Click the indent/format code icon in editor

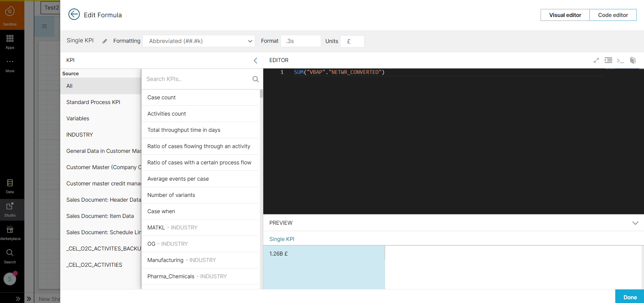[x=608, y=60]
